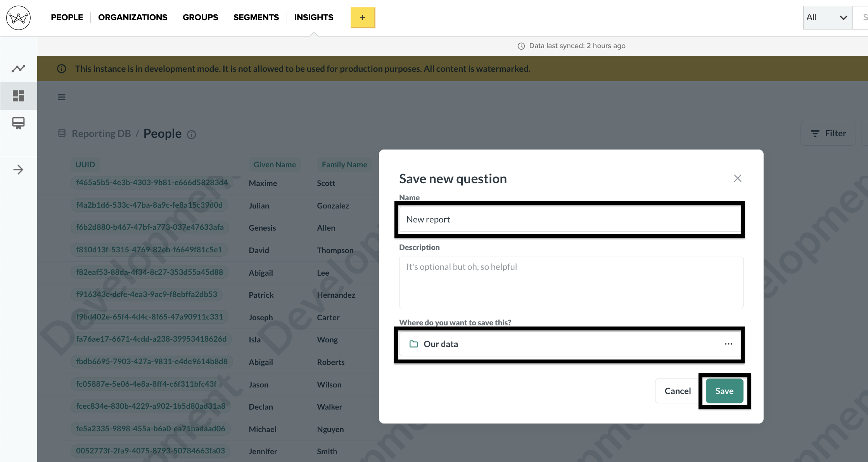This screenshot has width=868, height=462.
Task: Click the Our data folder icon
Action: coord(414,344)
